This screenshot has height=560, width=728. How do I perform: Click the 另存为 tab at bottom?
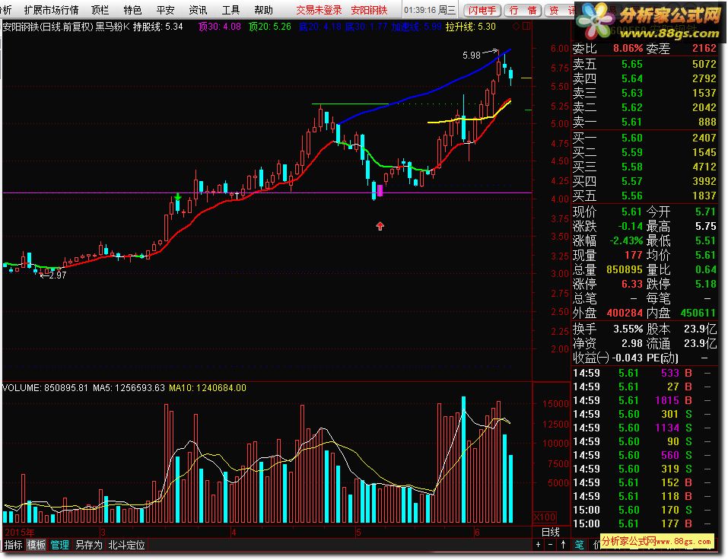coord(89,545)
